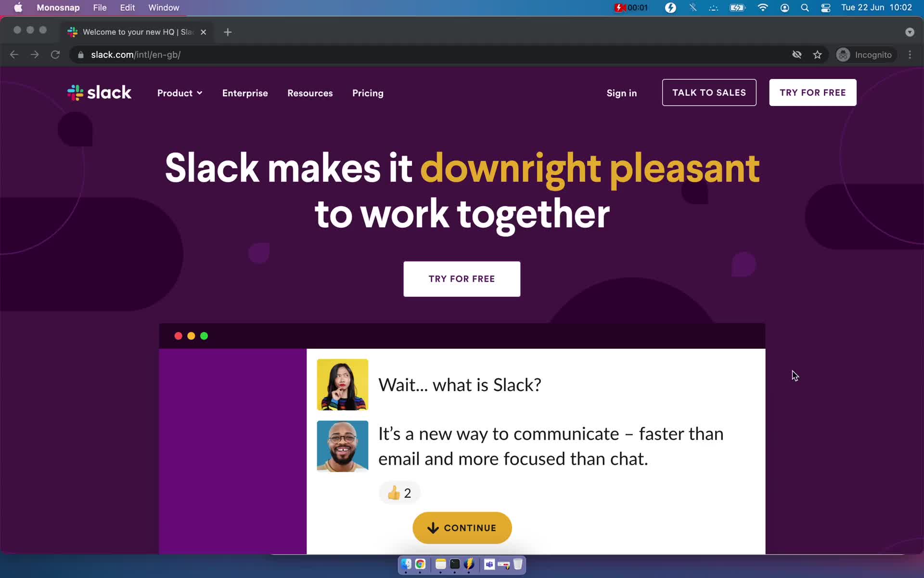924x578 pixels.
Task: Click the thumbs-up reaction with count 2
Action: click(x=399, y=493)
